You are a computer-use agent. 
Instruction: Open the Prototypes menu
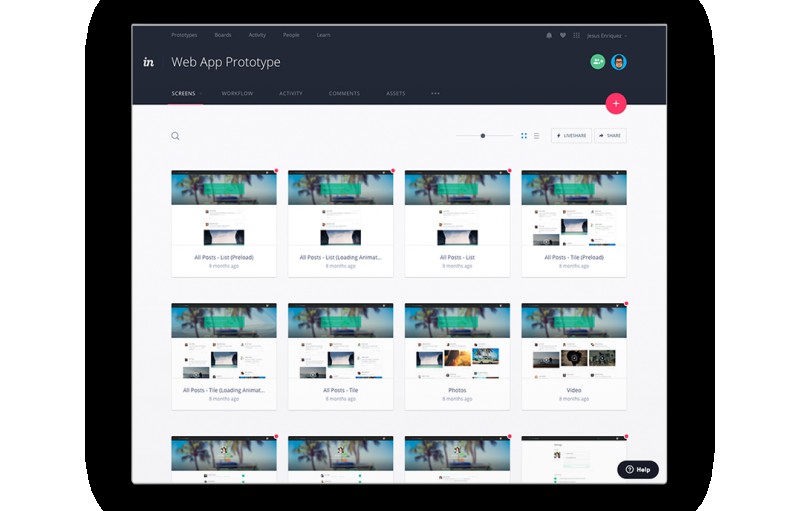coord(184,35)
